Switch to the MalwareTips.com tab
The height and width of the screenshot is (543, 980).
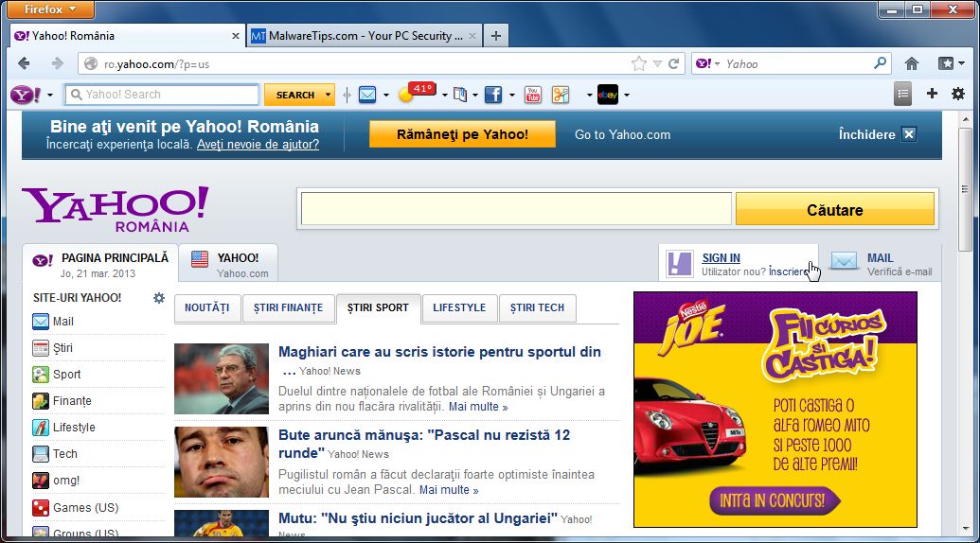point(365,36)
